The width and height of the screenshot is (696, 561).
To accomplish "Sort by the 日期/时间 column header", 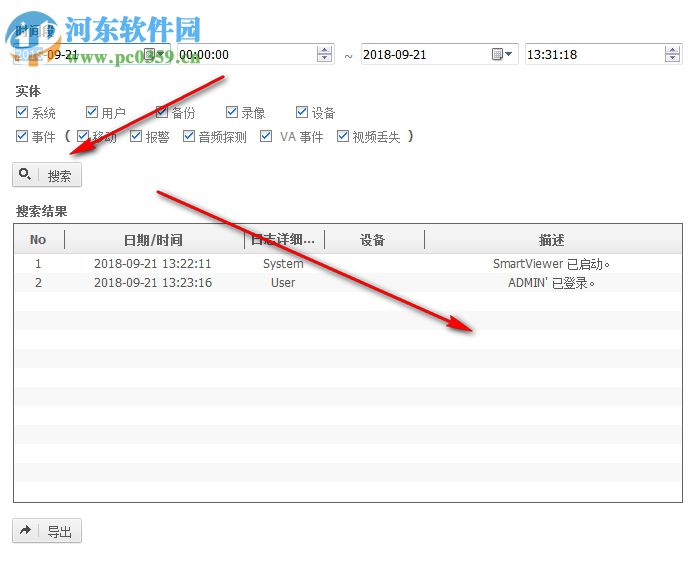I will point(154,240).
